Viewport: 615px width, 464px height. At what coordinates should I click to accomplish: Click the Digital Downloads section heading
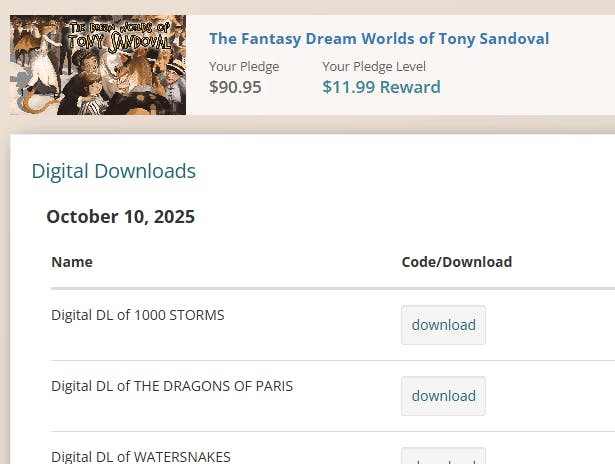click(113, 171)
